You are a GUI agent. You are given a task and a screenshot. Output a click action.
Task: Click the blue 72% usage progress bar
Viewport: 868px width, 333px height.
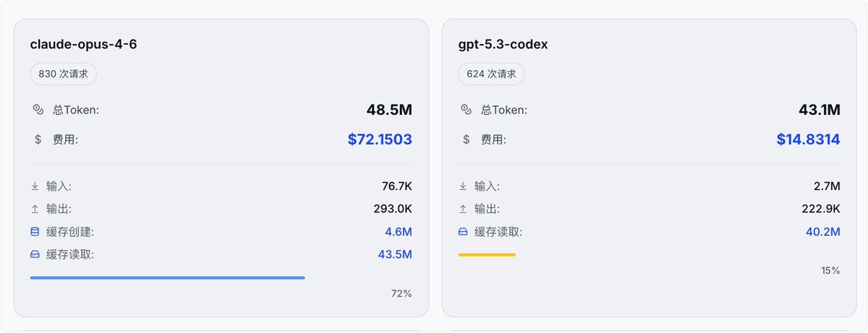coord(167,277)
